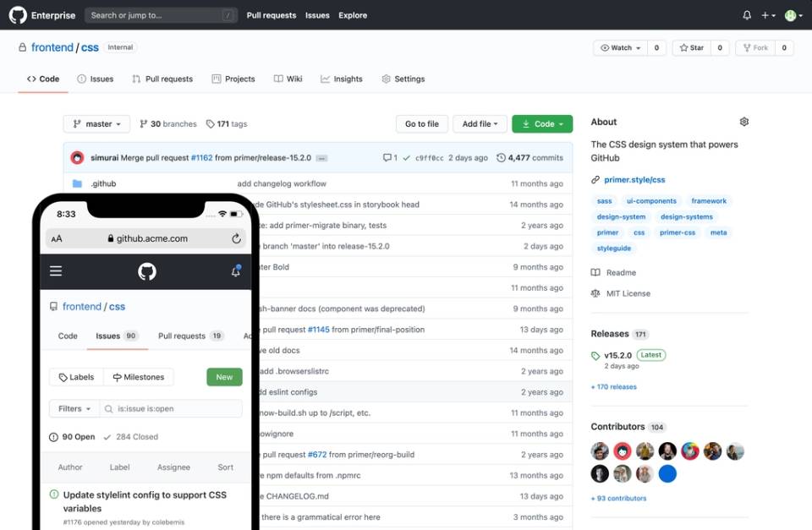Open the Projects tab
This screenshot has width=812, height=530.
tap(233, 79)
